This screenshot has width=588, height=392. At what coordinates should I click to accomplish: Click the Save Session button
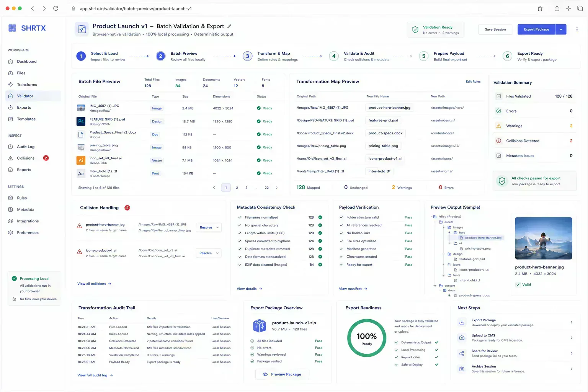coord(495,29)
